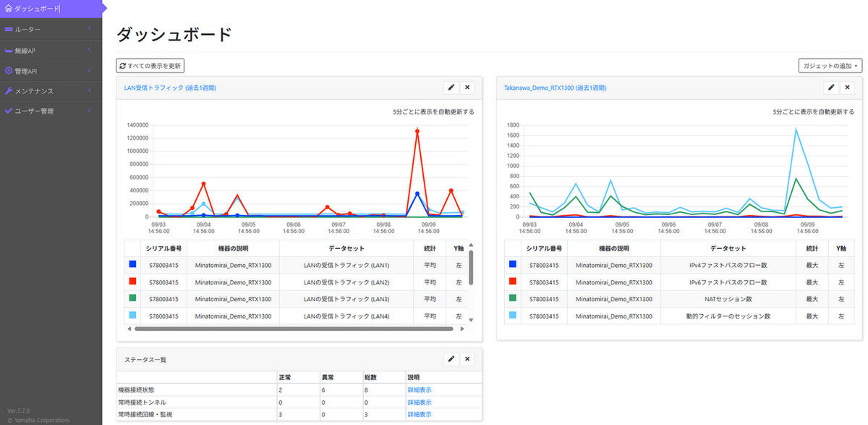Click pencil icon on ステータス一覧 panel
The width and height of the screenshot is (868, 425).
(451, 359)
